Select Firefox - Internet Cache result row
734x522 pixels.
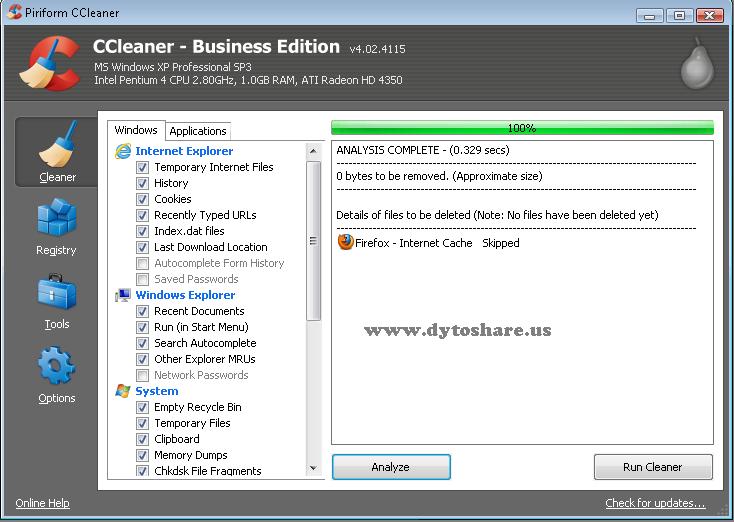click(x=428, y=243)
